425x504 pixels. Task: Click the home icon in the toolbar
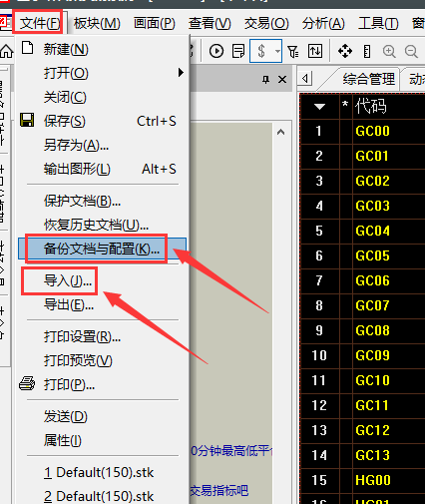tap(7, 51)
